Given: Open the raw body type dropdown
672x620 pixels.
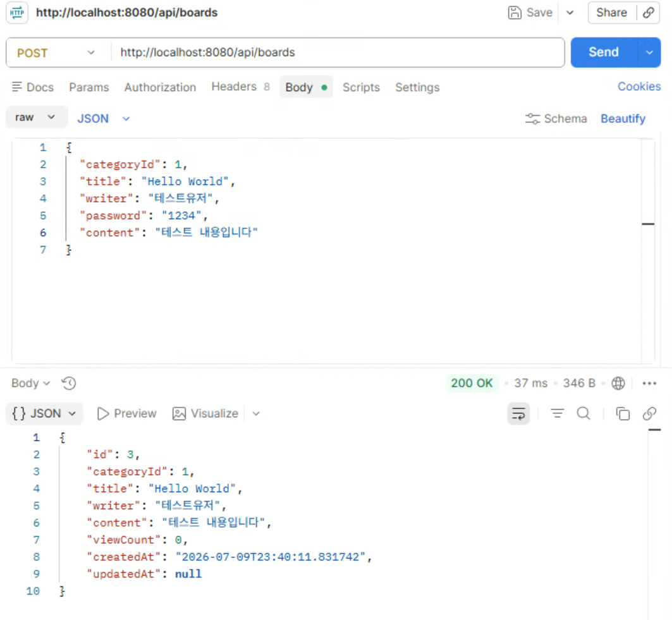Looking at the screenshot, I should point(37,118).
